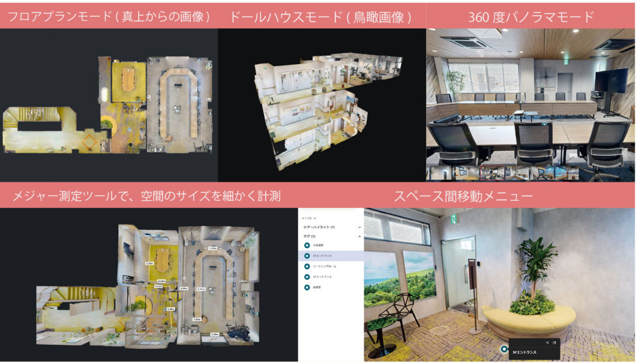Select the highlighted 5Fエントランス list entry

331,256
